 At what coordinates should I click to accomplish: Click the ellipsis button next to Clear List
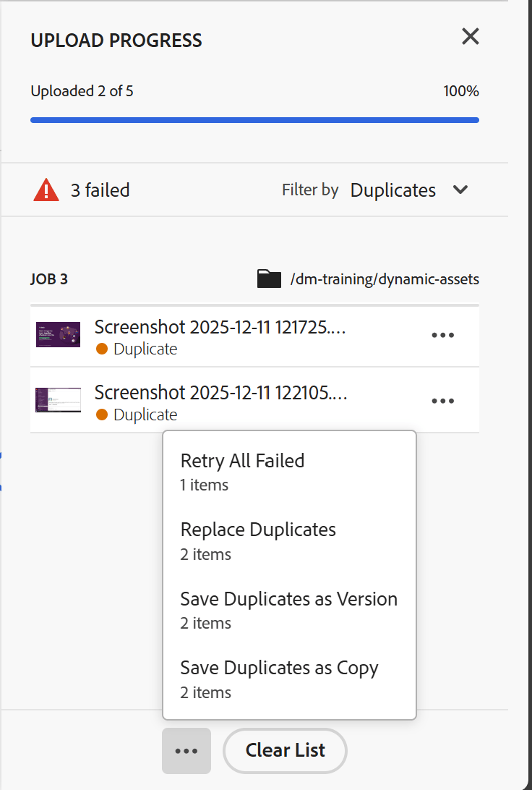[x=186, y=750]
